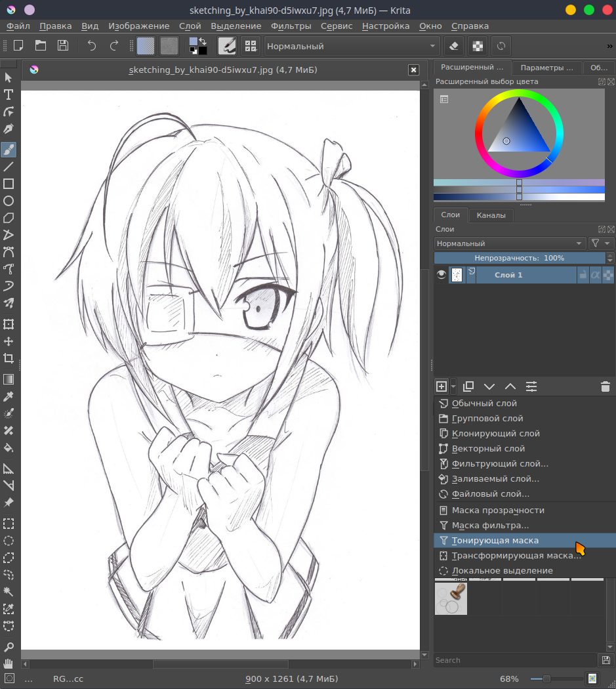Move layer down with the chevron button
This screenshot has height=689, width=616.
[x=489, y=386]
